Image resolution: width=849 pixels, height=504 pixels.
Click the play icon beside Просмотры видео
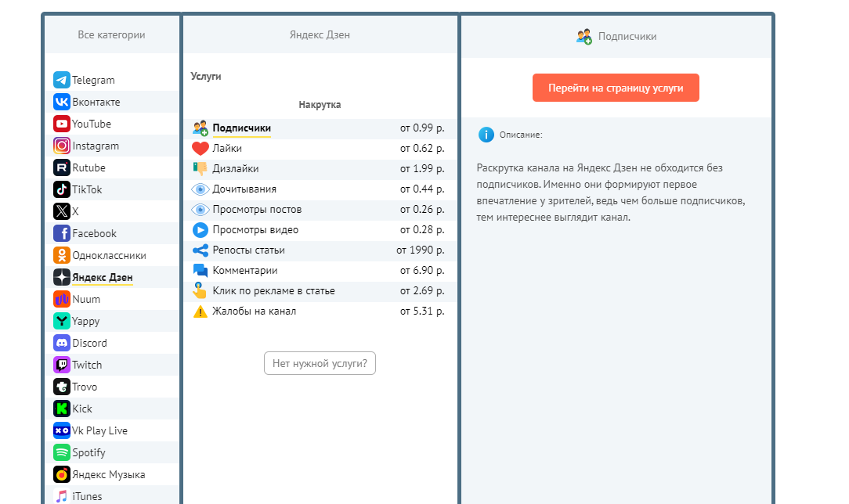[x=201, y=230]
